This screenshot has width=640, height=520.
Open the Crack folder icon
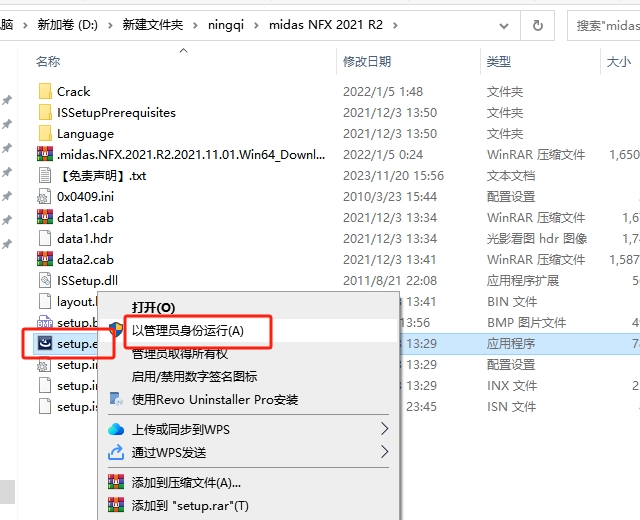coord(45,91)
